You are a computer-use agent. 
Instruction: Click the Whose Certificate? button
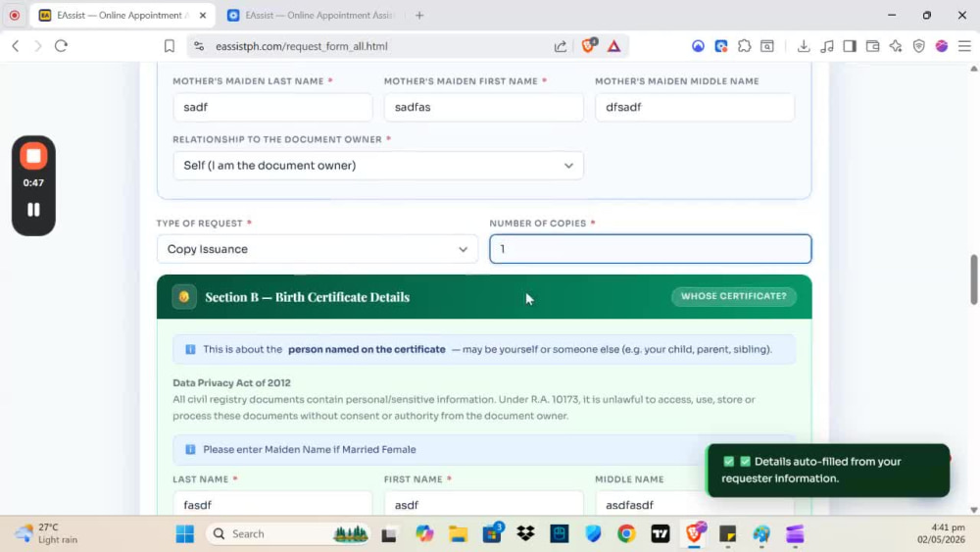pos(734,296)
